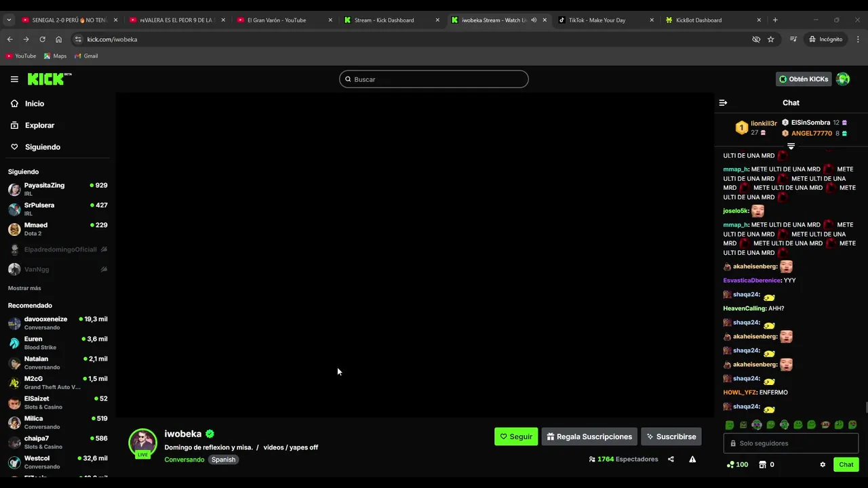Viewport: 868px width, 488px height.
Task: Open the browser tab search dropdown
Action: point(9,20)
